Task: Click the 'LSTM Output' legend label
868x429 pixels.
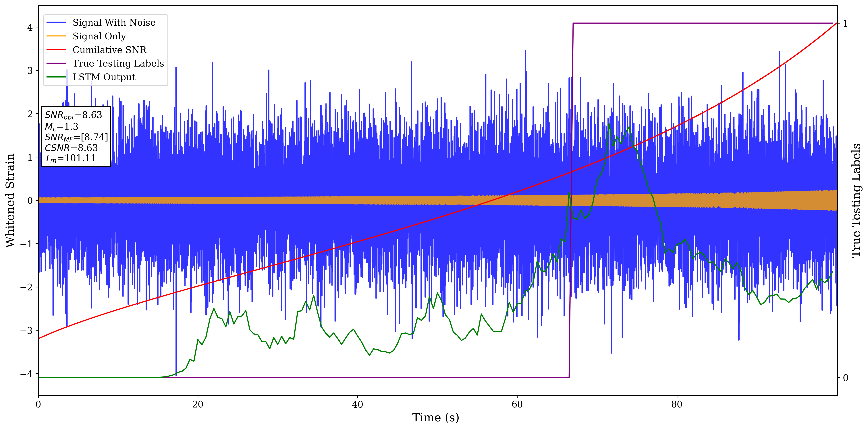Action: click(104, 77)
